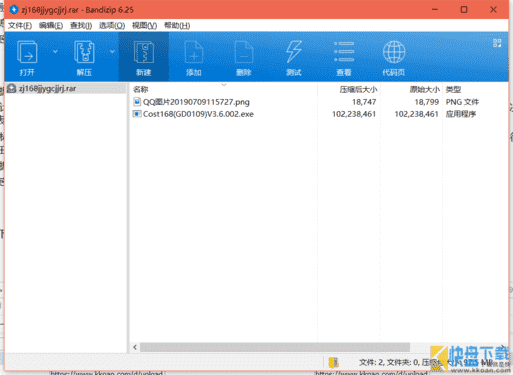Expand the dropdown arrow next to Extract
The width and height of the screenshot is (513, 375).
pyautogui.click(x=112, y=51)
